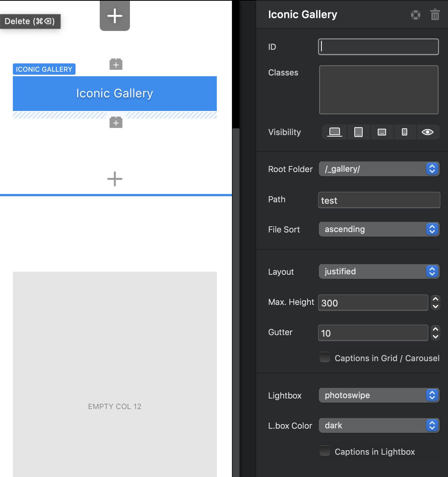
Task: Delete the Iconic Gallery with trash icon
Action: pyautogui.click(x=435, y=15)
